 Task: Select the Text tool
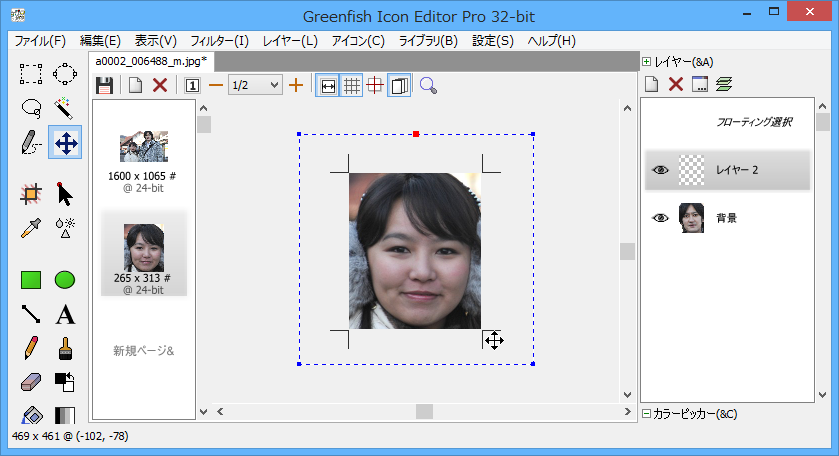65,315
